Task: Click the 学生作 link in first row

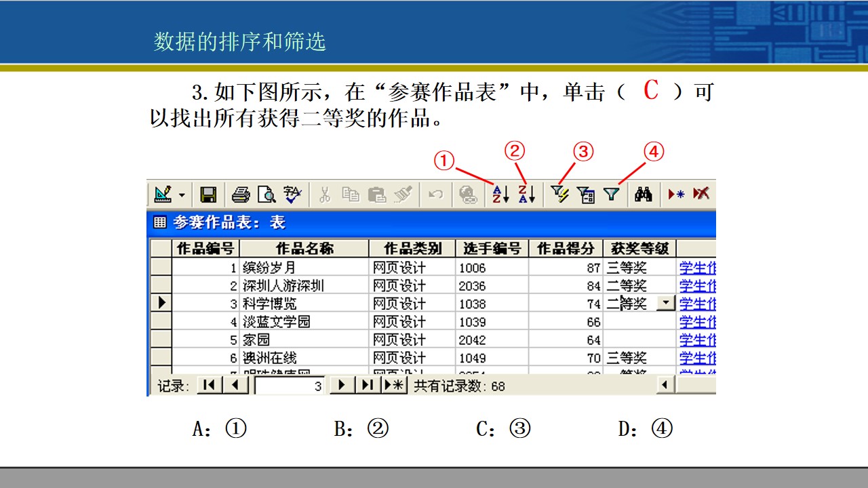Action: coord(698,268)
